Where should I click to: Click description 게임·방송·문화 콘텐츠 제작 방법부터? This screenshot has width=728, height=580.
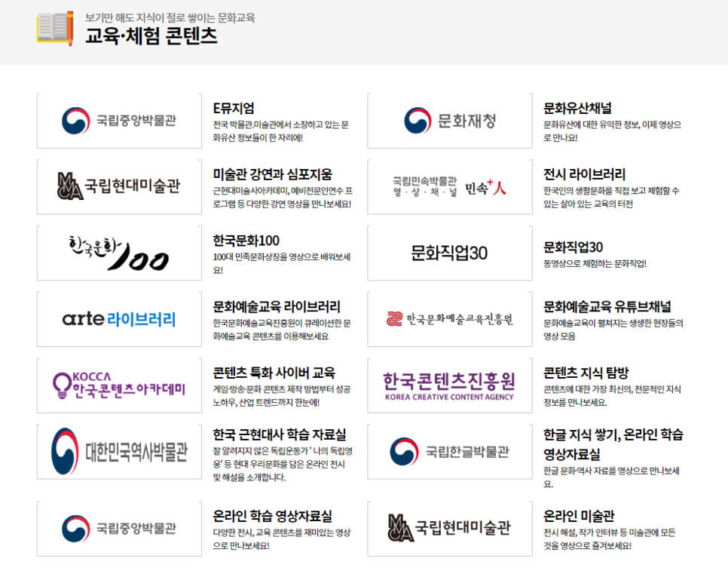click(x=282, y=395)
